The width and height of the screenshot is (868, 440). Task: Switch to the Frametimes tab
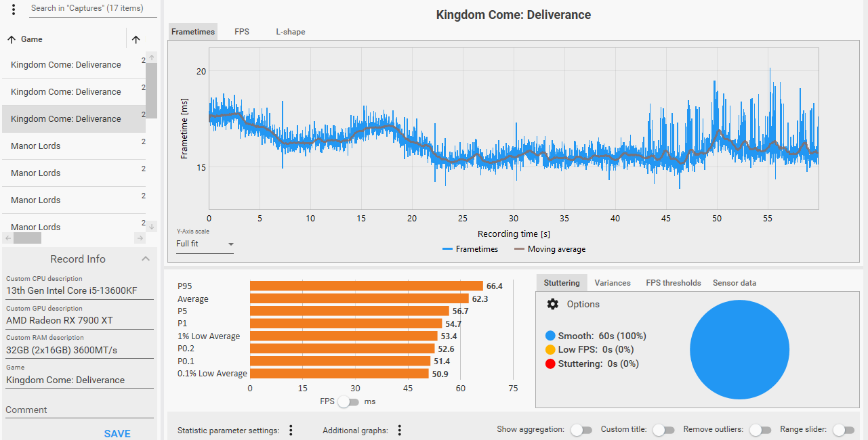(193, 32)
